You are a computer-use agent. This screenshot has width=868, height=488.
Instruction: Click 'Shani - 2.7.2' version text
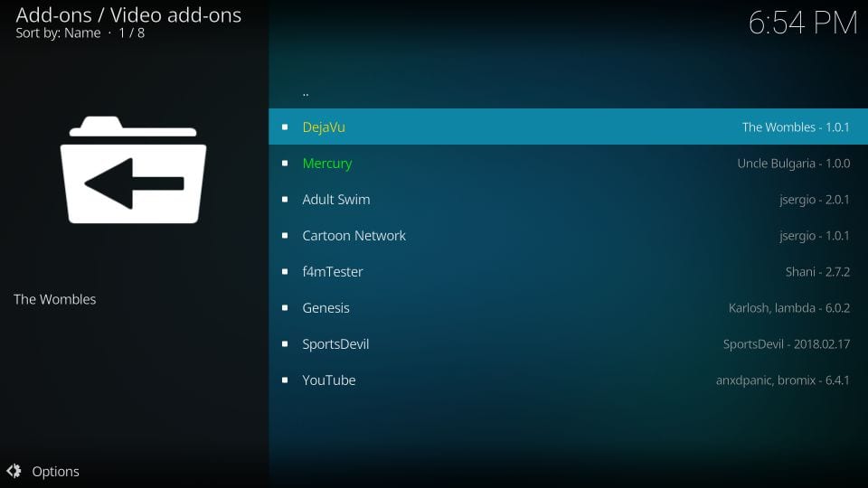[x=817, y=272]
